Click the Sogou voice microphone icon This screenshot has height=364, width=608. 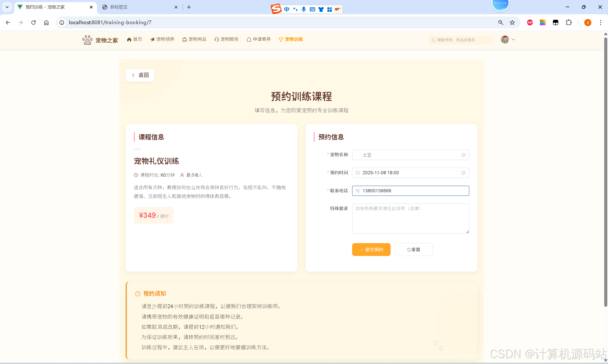(304, 9)
